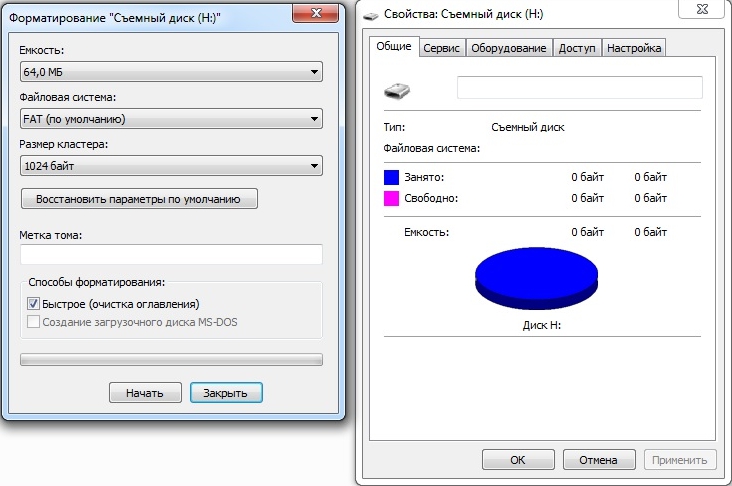
Task: Click the Способы форматирования group label
Action: click(x=97, y=282)
